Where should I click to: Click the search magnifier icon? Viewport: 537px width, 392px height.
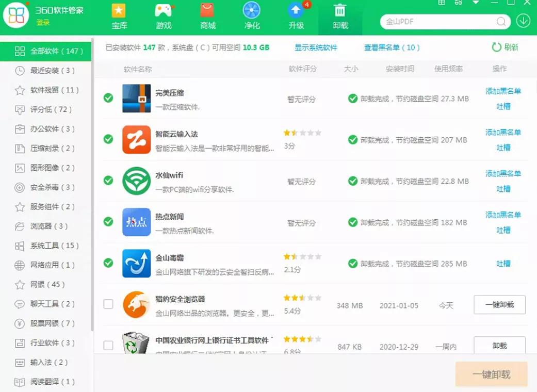click(501, 22)
